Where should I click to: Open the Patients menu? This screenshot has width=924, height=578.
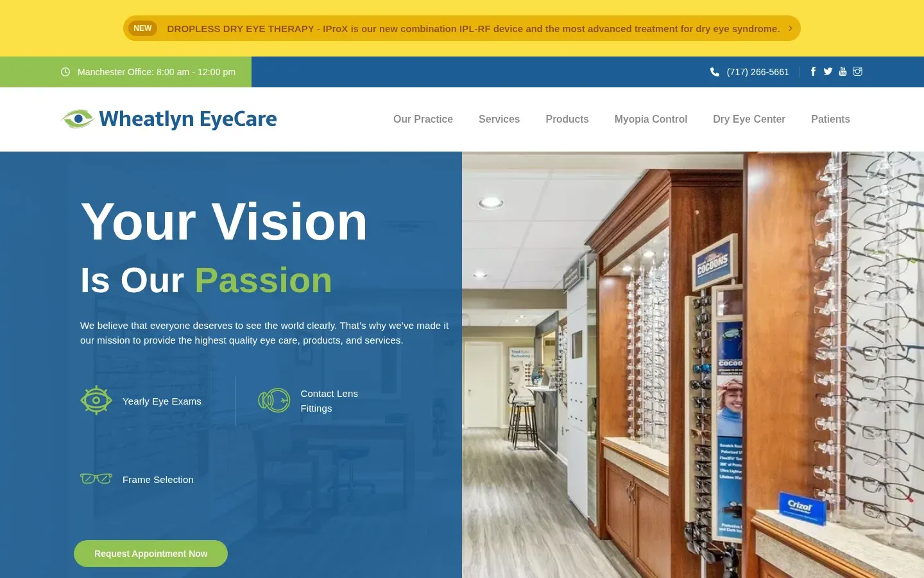point(830,119)
